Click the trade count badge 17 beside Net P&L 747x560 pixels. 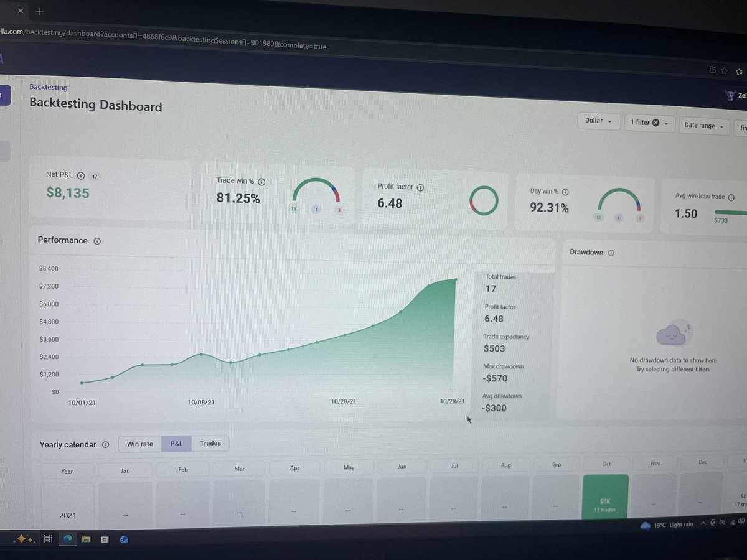(95, 177)
